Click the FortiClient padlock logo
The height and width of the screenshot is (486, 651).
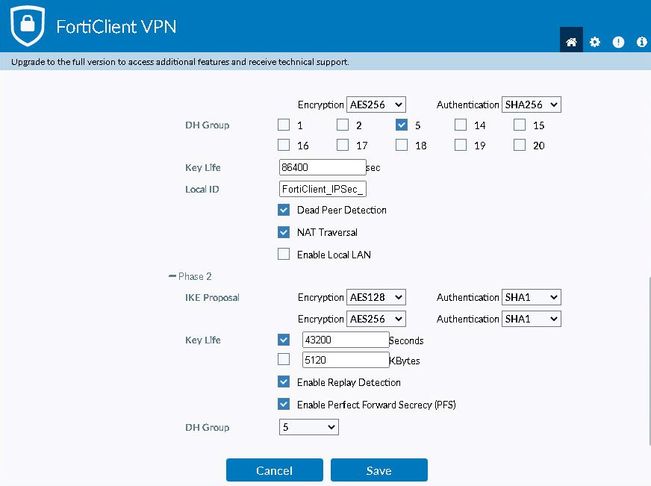click(28, 25)
